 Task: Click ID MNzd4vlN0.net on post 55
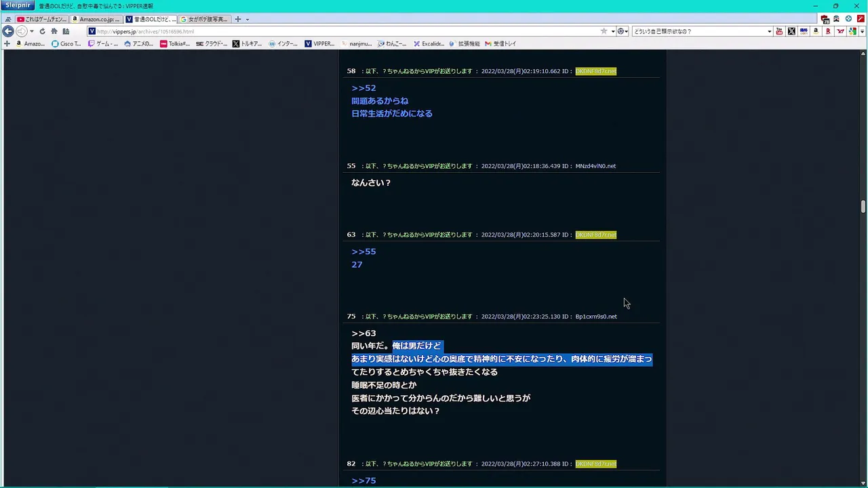tap(595, 166)
